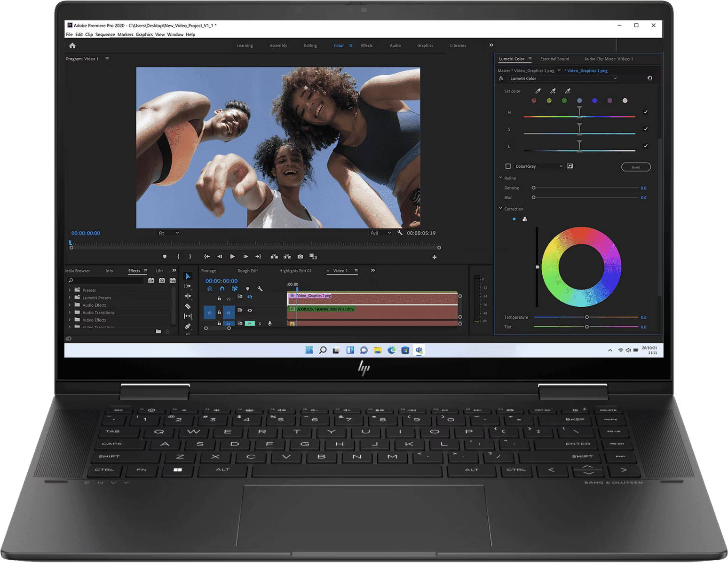Collapse the Refine section

point(500,178)
